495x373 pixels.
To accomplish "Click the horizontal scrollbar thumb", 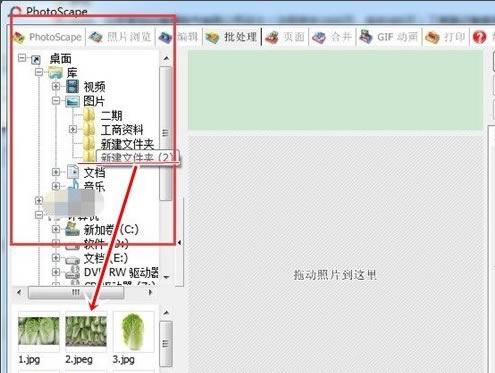I will 76,292.
